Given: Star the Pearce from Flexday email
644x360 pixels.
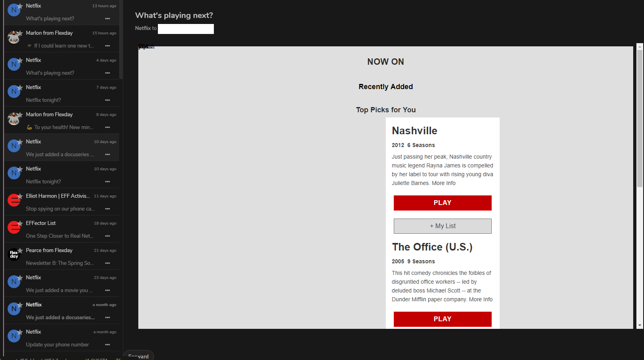Looking at the screenshot, I should (x=20, y=250).
